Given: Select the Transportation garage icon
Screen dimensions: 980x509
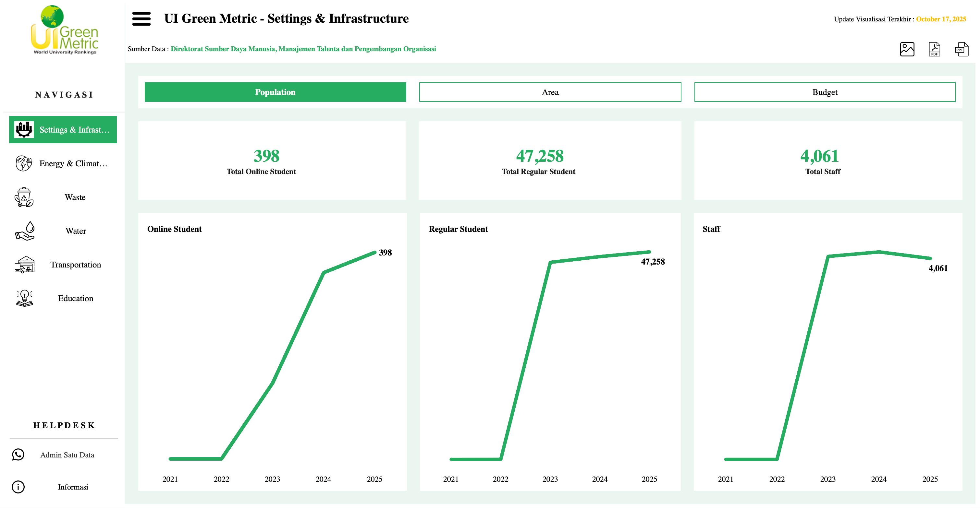Looking at the screenshot, I should pyautogui.click(x=25, y=265).
